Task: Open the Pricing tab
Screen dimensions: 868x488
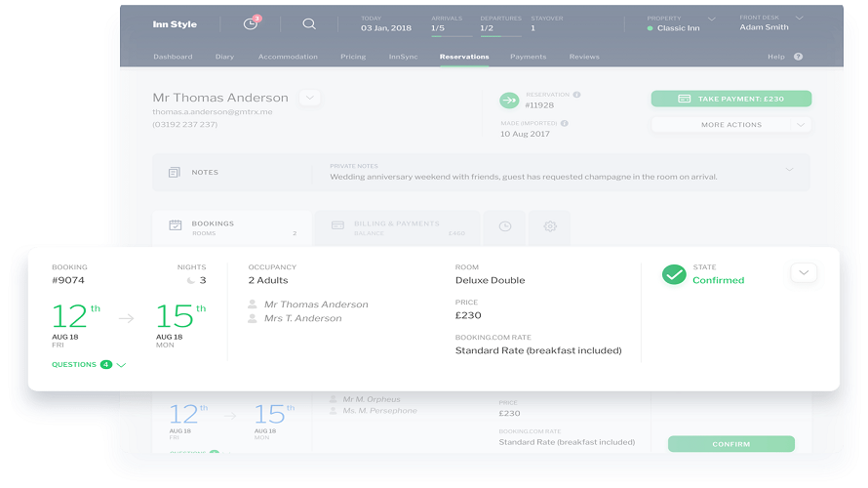Action: point(353,57)
